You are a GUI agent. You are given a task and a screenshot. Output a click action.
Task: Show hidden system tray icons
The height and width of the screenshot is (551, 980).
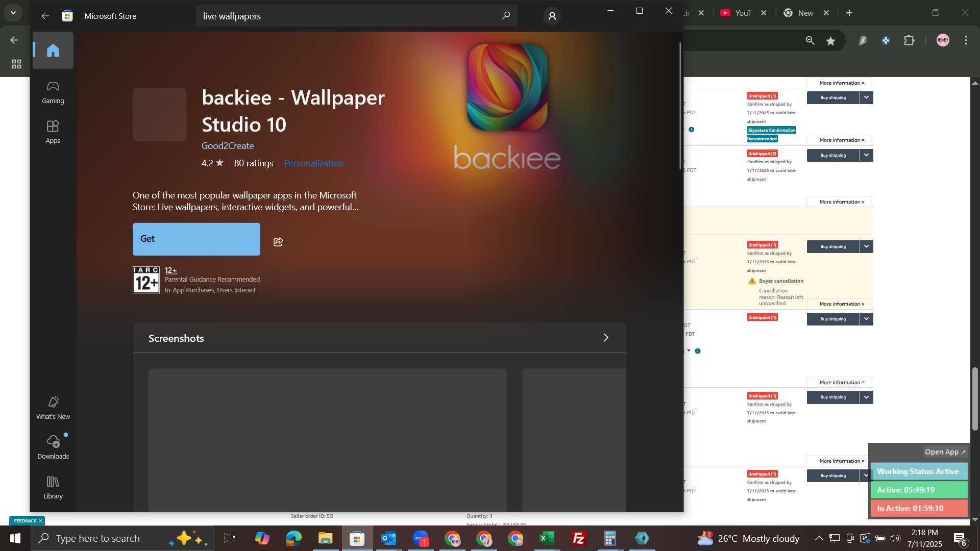coord(819,538)
